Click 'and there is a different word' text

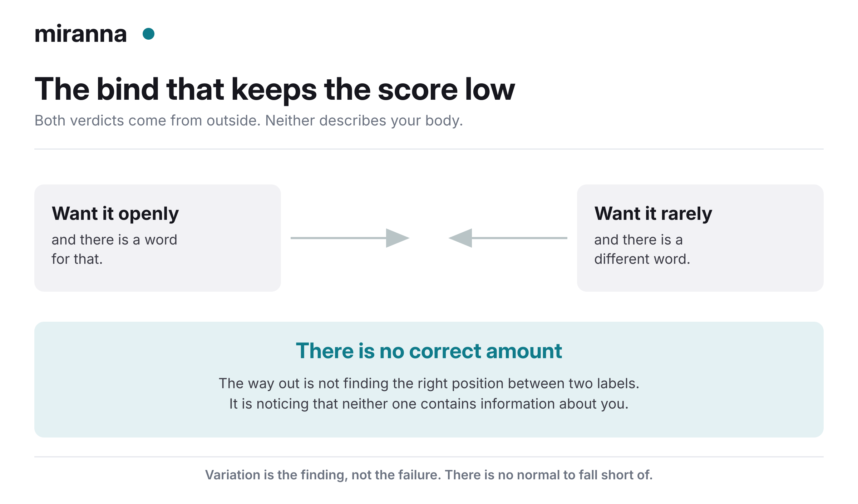coord(642,249)
